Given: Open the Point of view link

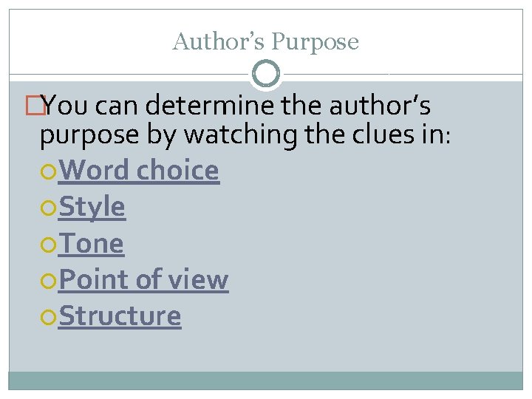Looking at the screenshot, I should (143, 279).
